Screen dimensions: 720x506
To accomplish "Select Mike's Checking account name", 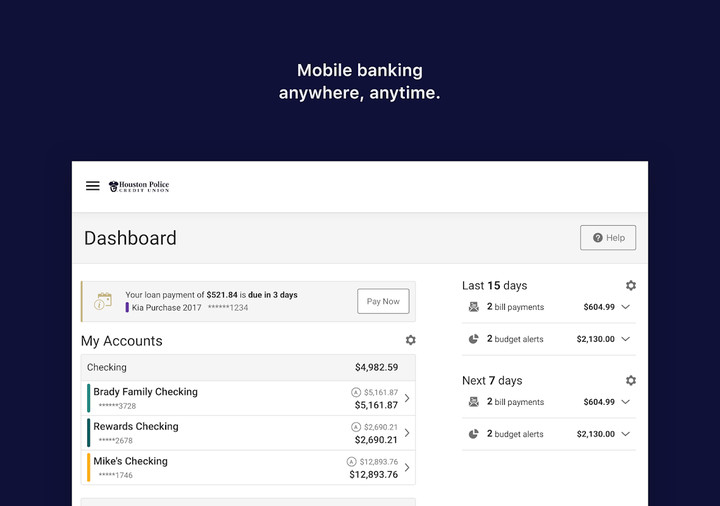I will [x=130, y=461].
